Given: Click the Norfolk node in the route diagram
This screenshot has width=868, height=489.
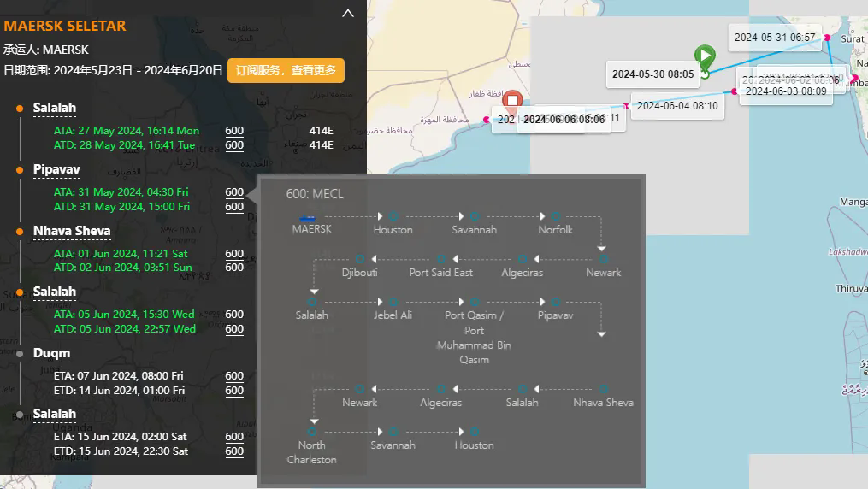Looking at the screenshot, I should click(555, 216).
